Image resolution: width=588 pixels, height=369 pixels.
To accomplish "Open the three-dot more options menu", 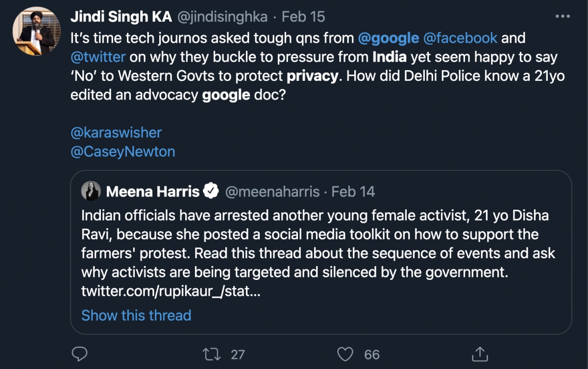I will [x=562, y=16].
